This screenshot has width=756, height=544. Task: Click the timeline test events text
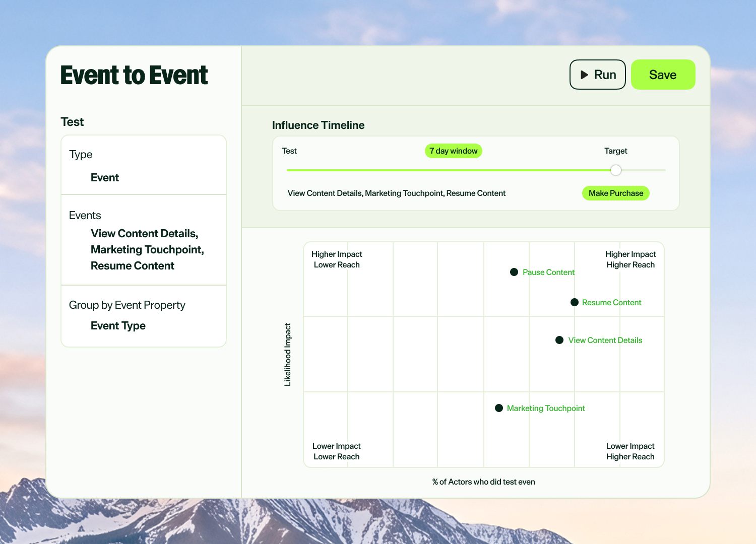tap(397, 193)
